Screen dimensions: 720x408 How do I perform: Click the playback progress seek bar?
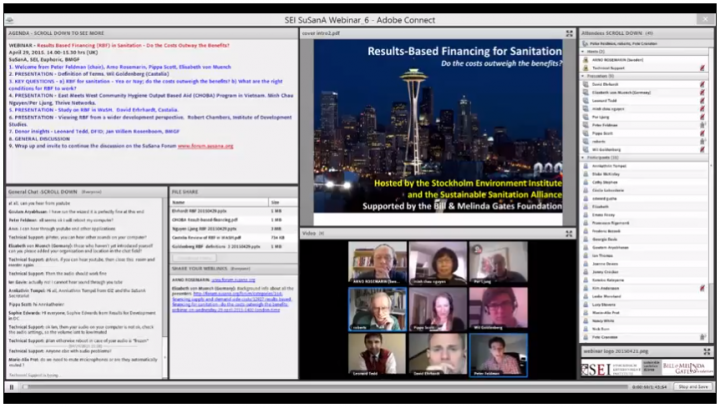point(300,386)
